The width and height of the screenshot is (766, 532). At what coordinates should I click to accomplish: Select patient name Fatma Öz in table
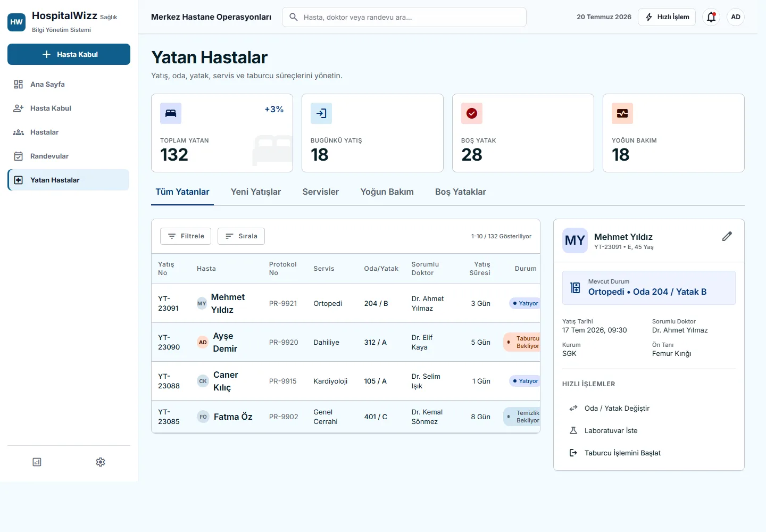coord(233,417)
